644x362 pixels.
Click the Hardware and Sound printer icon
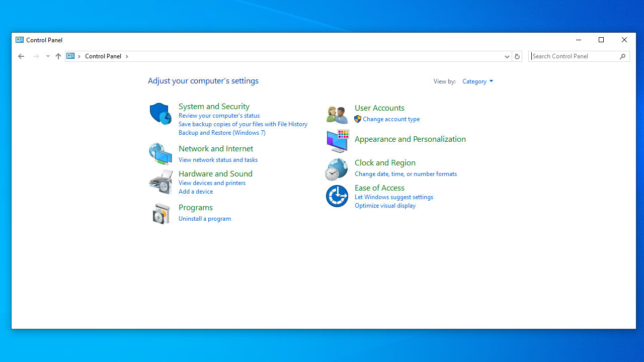[x=160, y=182]
